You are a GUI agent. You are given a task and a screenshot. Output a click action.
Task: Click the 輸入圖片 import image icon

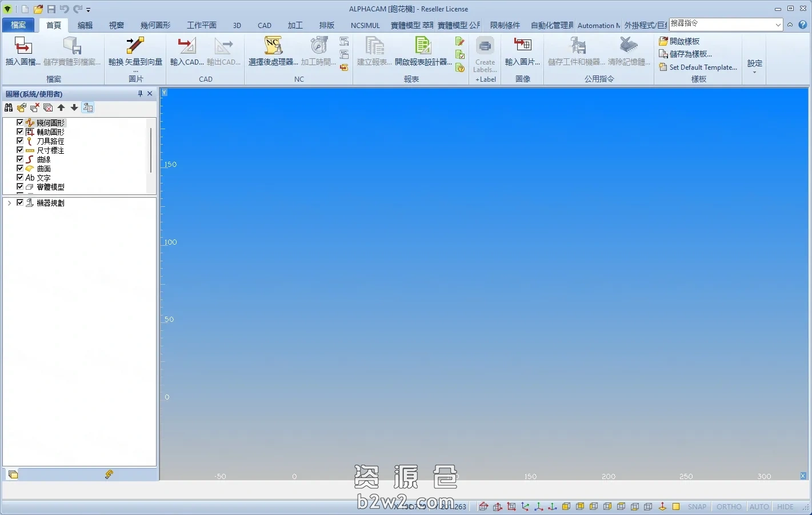pyautogui.click(x=522, y=47)
